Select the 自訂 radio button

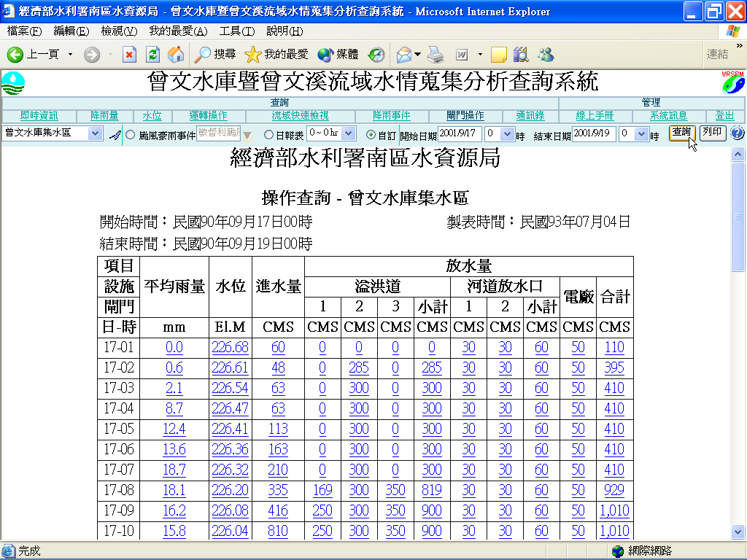tap(371, 135)
